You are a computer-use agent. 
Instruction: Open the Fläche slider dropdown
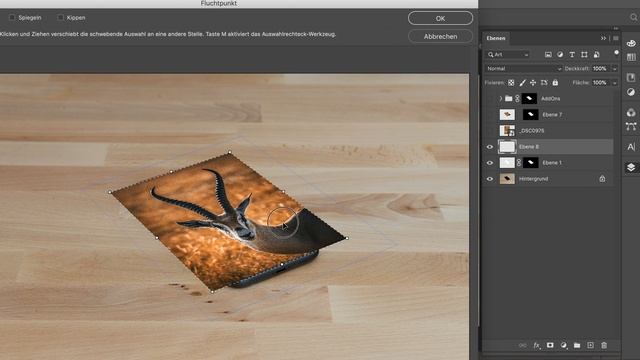(x=614, y=82)
